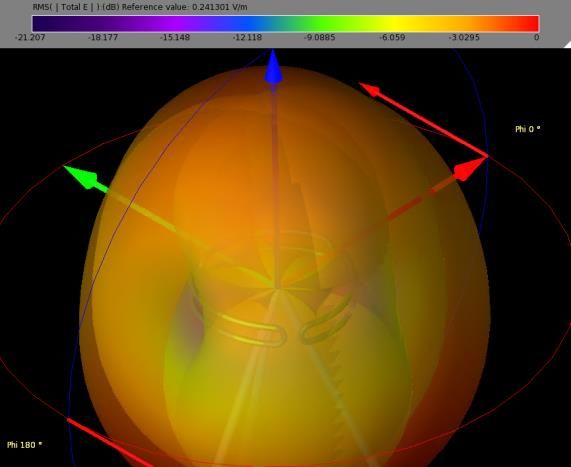Click the -21.207 minimum legend value
The width and height of the screenshot is (571, 467).
coord(30,37)
